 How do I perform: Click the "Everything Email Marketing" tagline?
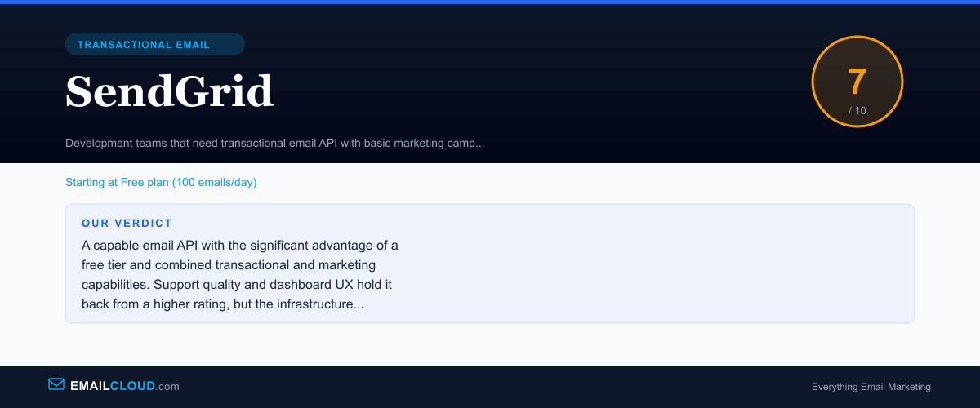[871, 387]
